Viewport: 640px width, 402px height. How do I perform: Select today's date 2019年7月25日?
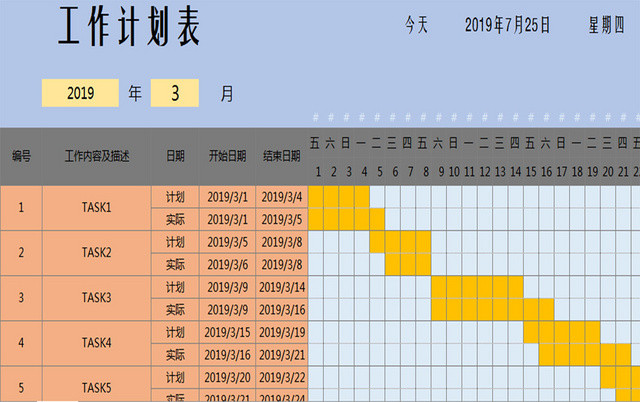point(507,25)
